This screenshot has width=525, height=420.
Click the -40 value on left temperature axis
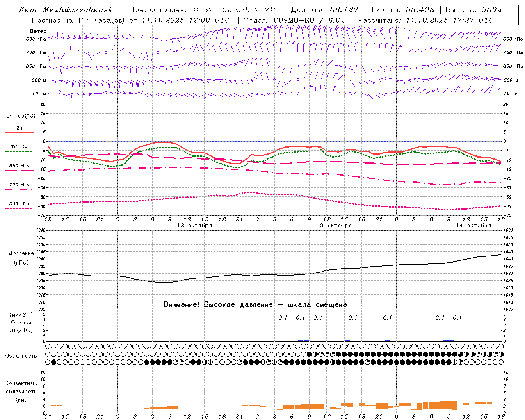tap(41, 215)
